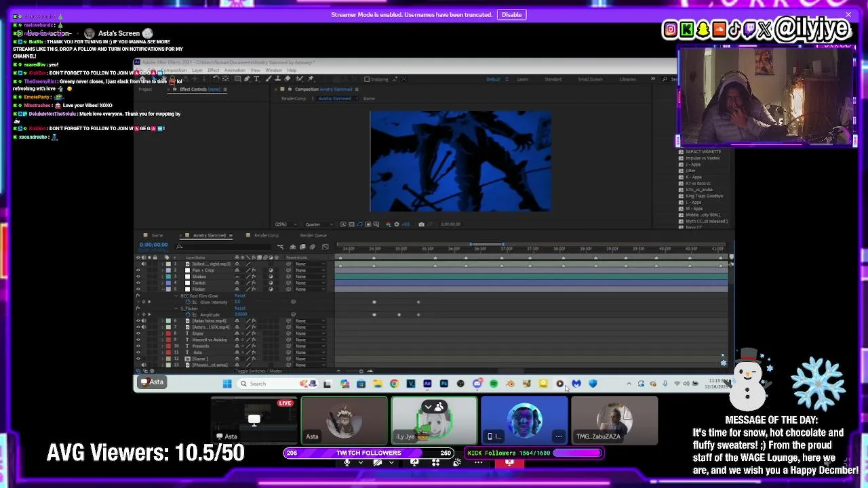Select the Pen tool
Screen dimensions: 868x488
[247, 79]
